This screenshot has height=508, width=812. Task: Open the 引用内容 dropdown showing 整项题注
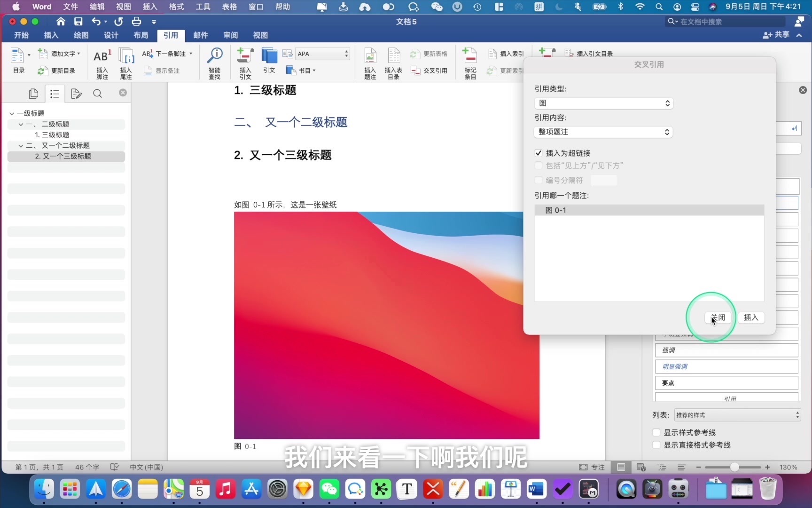point(603,132)
